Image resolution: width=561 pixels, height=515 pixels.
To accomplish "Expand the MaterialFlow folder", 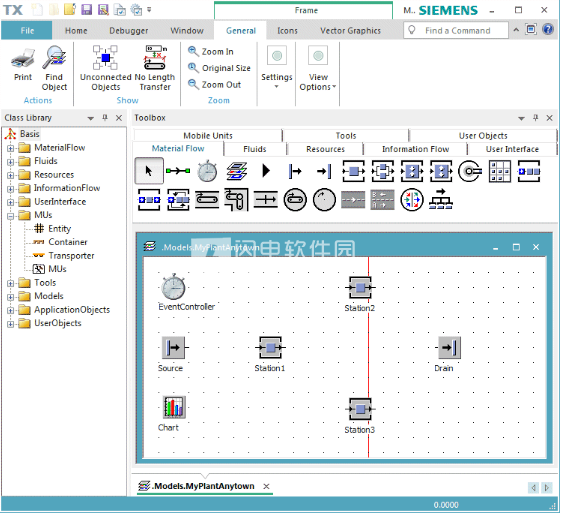I will (10, 148).
